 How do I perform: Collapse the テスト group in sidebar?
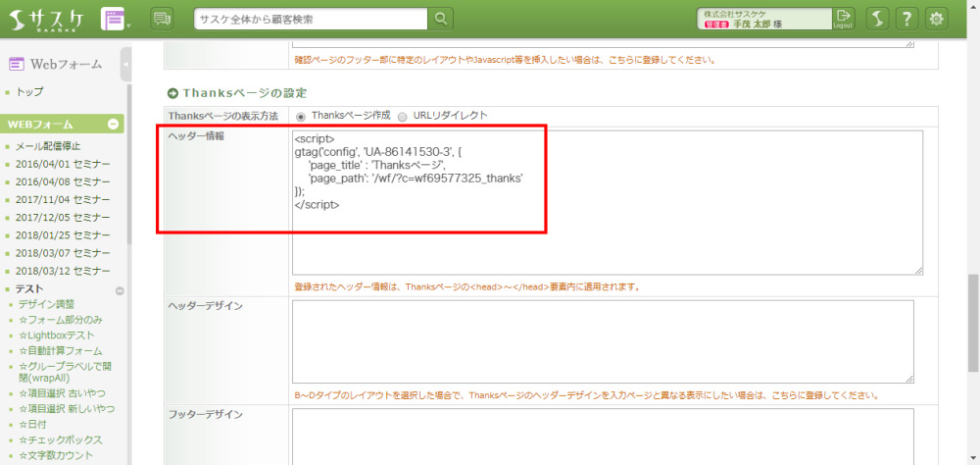[x=120, y=290]
